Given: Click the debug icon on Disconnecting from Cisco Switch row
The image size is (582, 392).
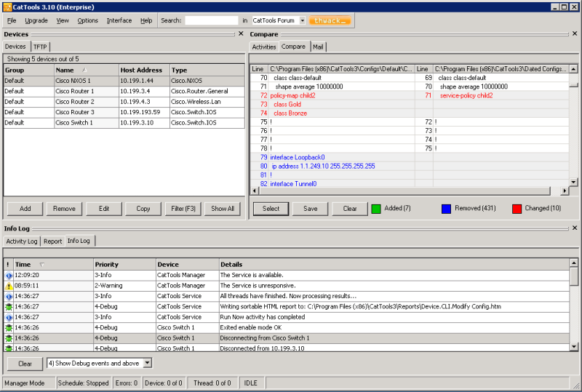Looking at the screenshot, I should click(9, 338).
